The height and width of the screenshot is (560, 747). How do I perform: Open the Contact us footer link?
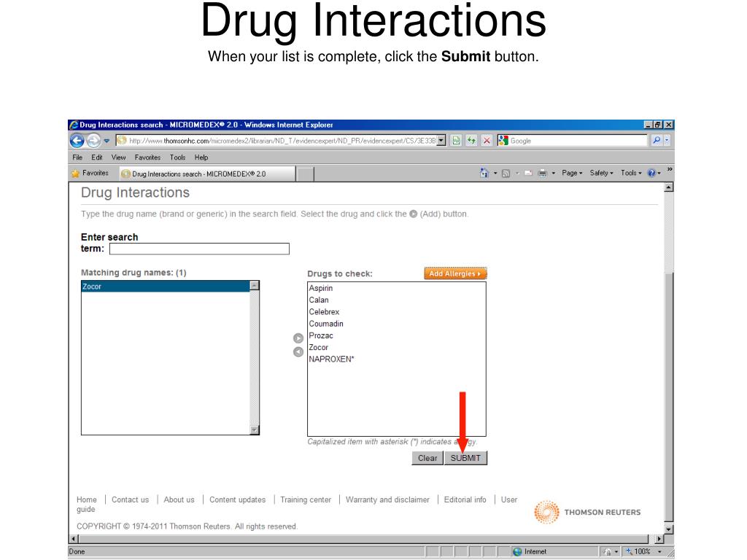130,499
